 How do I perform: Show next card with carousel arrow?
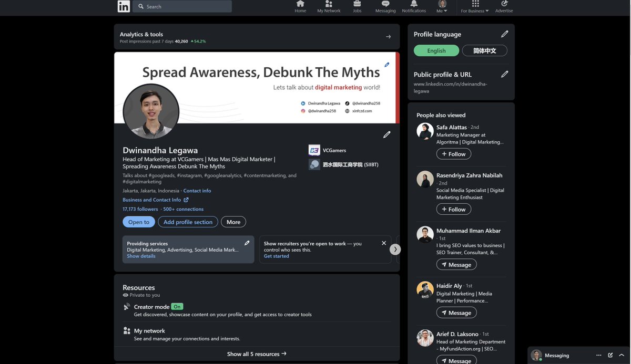(395, 249)
